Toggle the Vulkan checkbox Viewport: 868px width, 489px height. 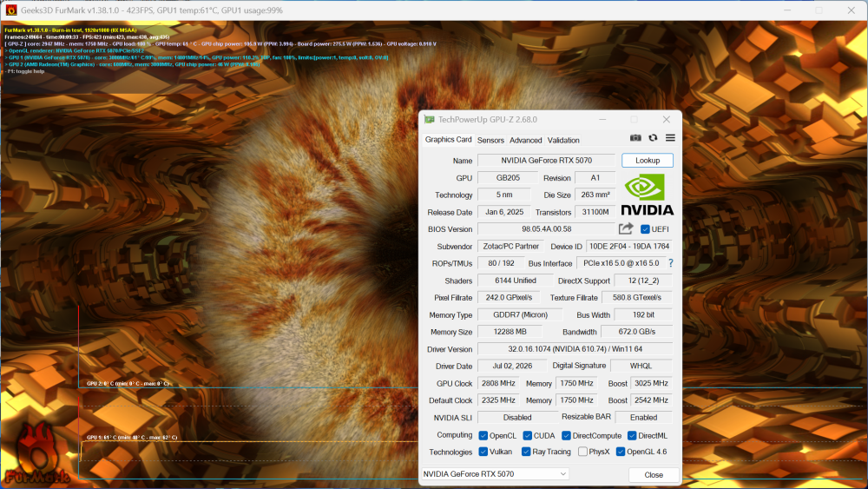(483, 452)
